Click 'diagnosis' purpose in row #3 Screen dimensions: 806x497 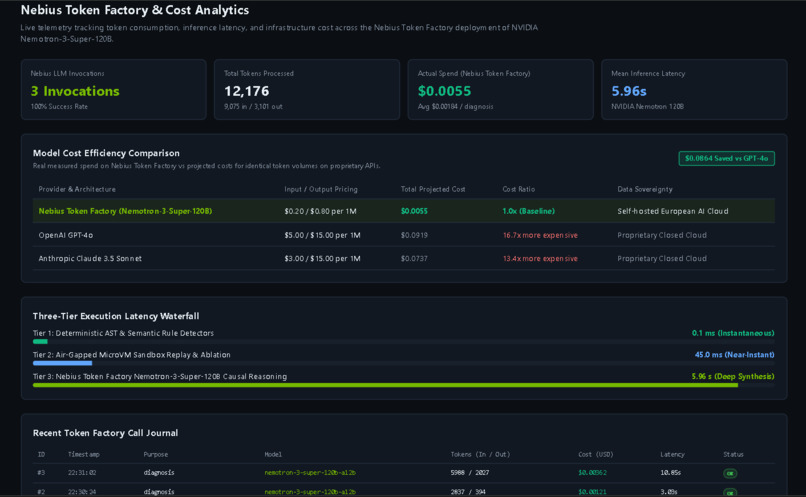click(x=159, y=472)
